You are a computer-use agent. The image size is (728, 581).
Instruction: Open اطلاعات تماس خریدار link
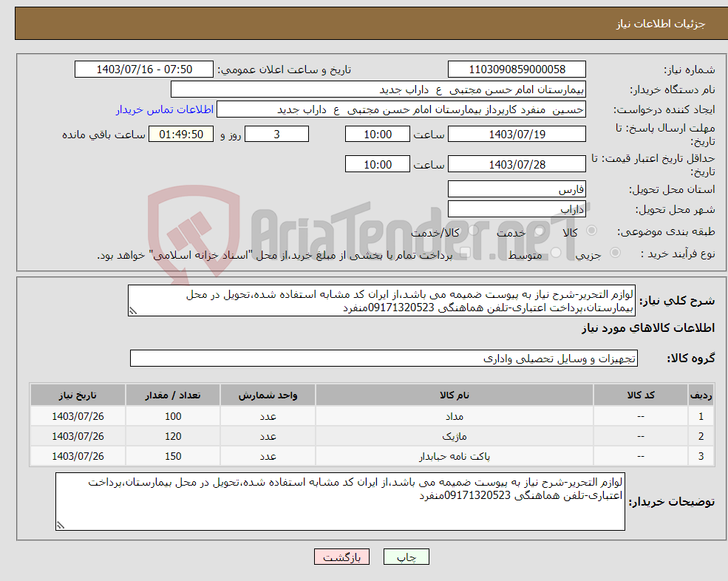point(165,109)
